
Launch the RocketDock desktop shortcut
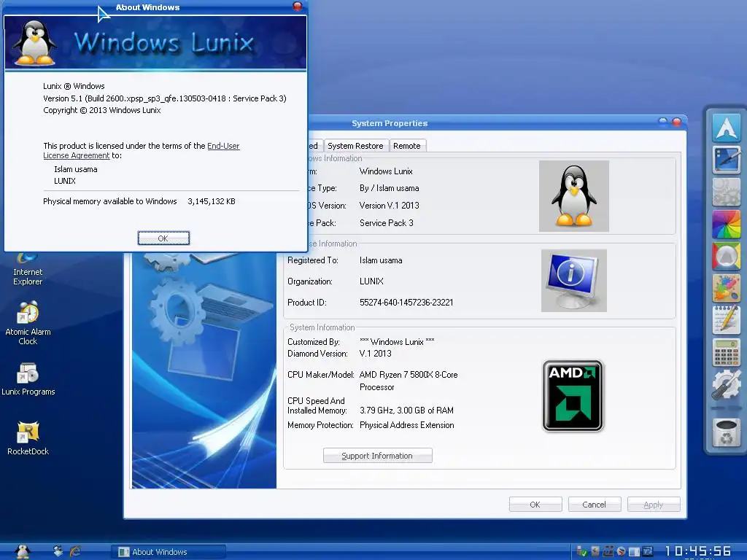tap(28, 438)
